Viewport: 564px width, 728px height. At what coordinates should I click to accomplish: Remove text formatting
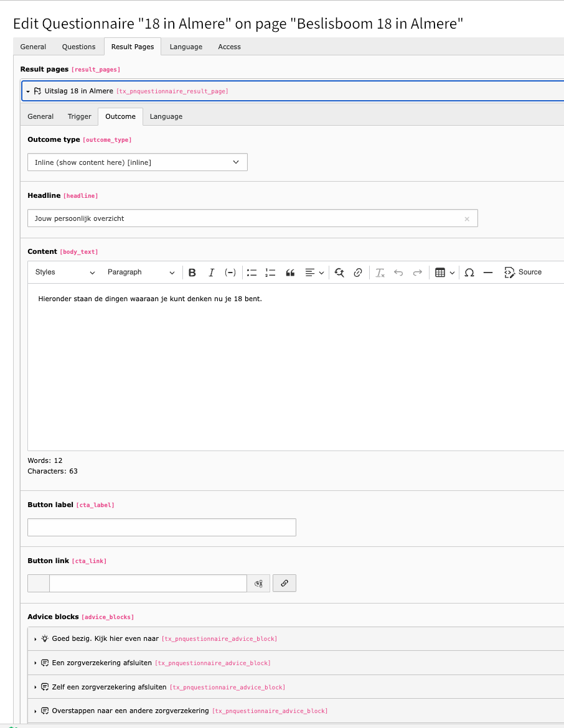(380, 273)
